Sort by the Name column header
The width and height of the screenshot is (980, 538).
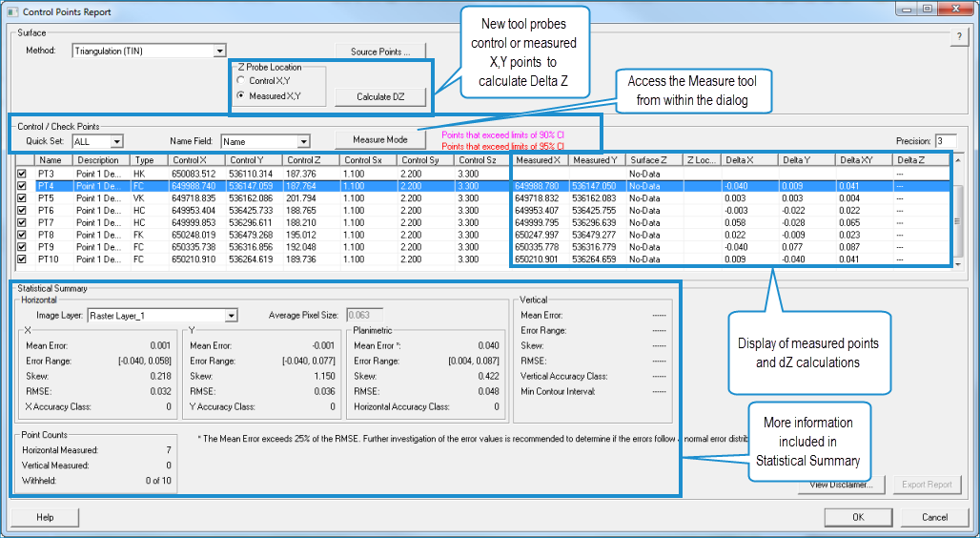click(x=53, y=160)
